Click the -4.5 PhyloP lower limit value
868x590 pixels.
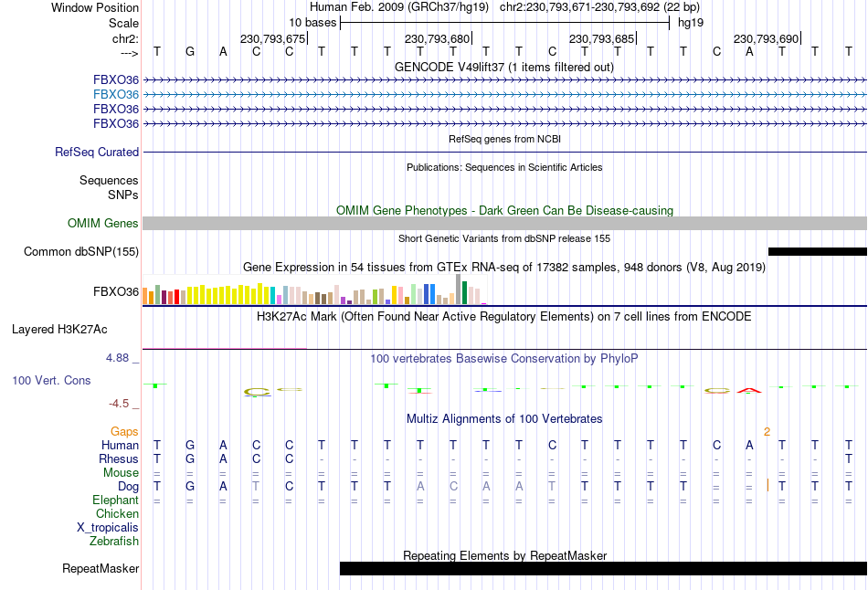(x=119, y=404)
